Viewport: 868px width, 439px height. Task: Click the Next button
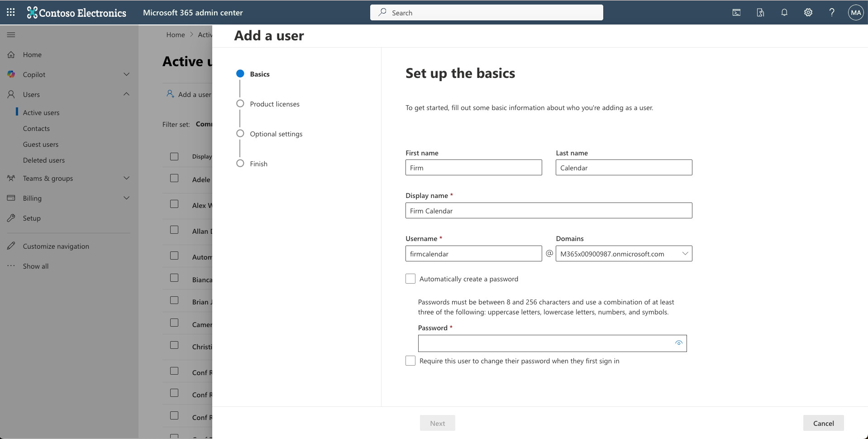[x=438, y=423]
